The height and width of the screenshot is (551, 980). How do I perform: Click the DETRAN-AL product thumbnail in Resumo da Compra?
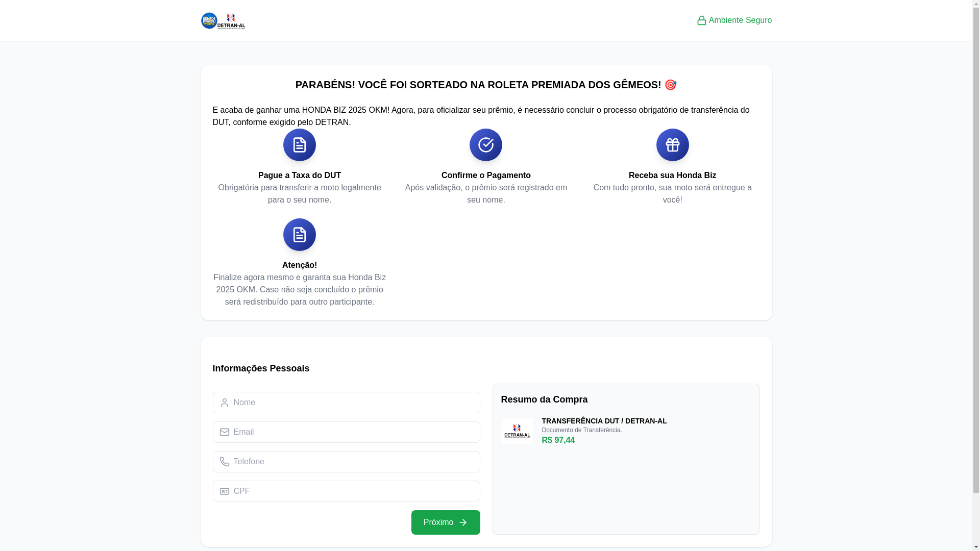517,431
